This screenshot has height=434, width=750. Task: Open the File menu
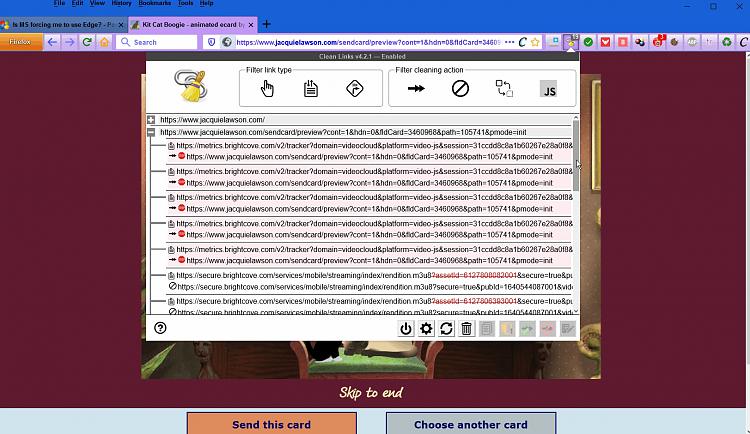[59, 3]
